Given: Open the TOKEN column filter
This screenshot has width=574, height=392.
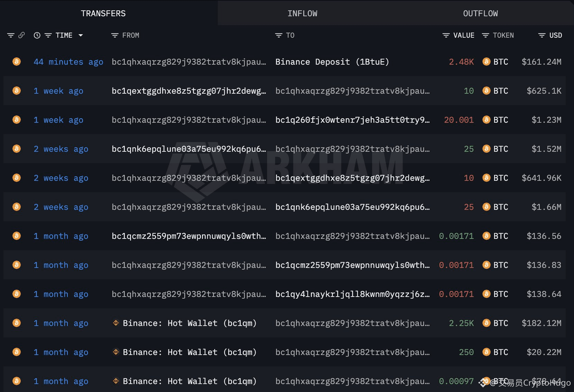Looking at the screenshot, I should pos(485,35).
